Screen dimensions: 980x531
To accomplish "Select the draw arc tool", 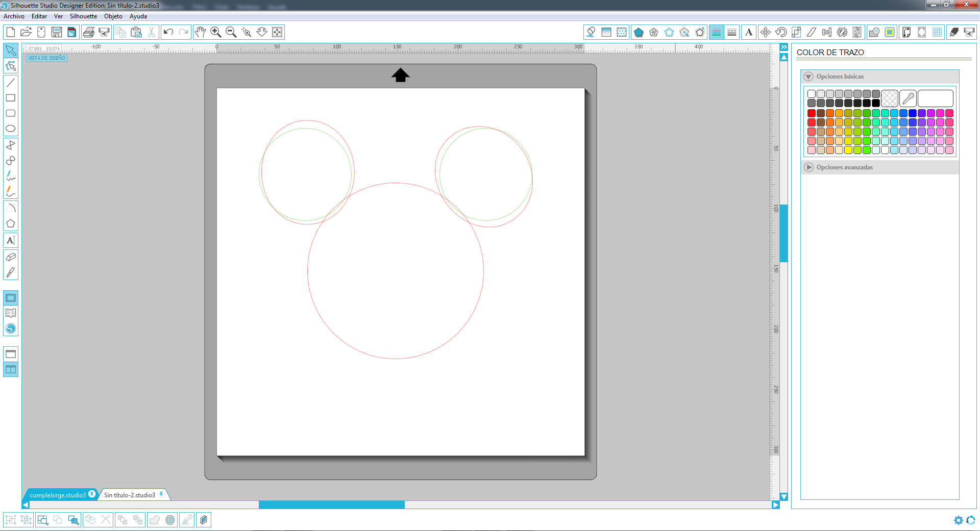I will tap(11, 208).
